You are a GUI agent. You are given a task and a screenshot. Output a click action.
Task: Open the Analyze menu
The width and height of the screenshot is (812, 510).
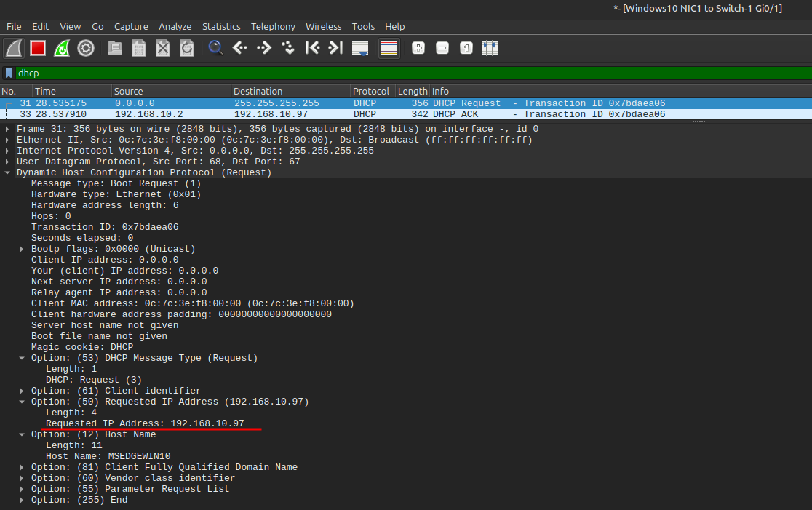[x=175, y=26]
